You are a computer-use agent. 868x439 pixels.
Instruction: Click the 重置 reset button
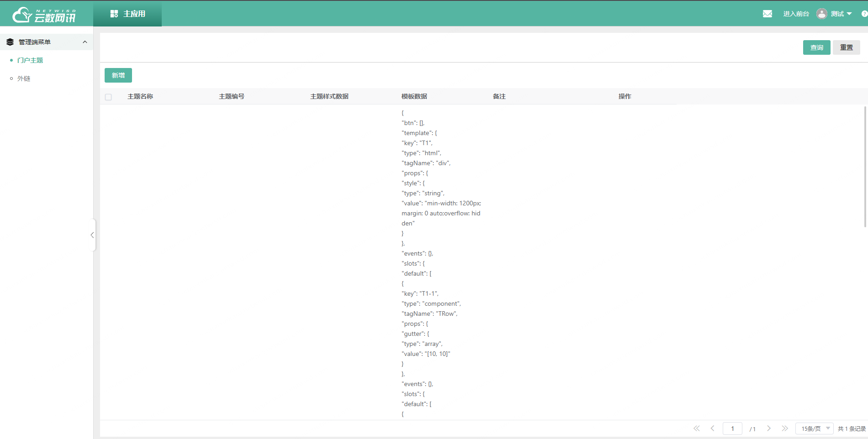pos(846,47)
